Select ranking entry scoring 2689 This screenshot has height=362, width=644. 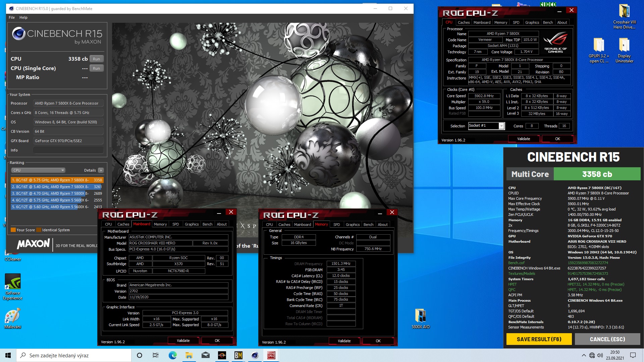coord(57,193)
